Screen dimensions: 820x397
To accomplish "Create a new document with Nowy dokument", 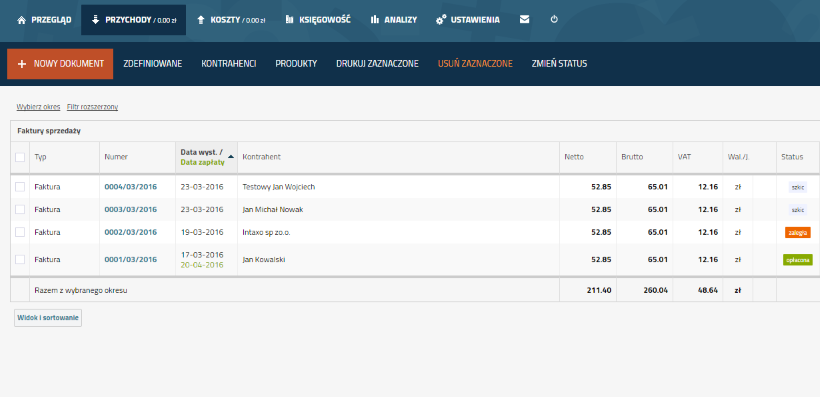I will [60, 64].
